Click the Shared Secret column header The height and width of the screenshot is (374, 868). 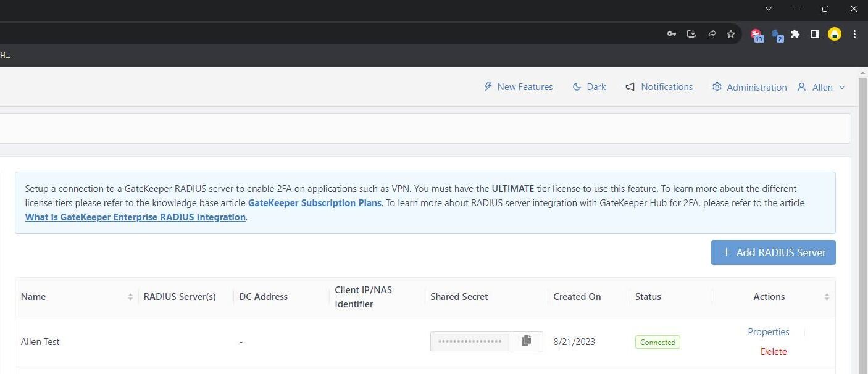(x=459, y=297)
